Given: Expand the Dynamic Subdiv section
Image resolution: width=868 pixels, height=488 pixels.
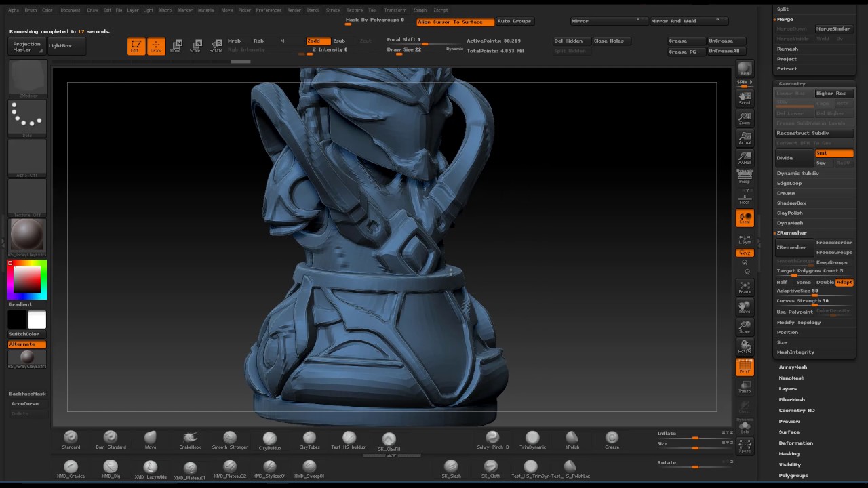Looking at the screenshot, I should [797, 173].
